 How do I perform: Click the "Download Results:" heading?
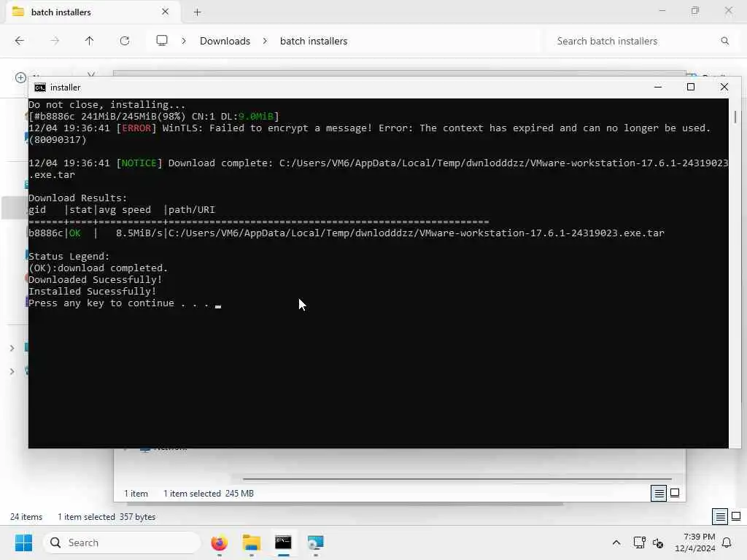77,198
